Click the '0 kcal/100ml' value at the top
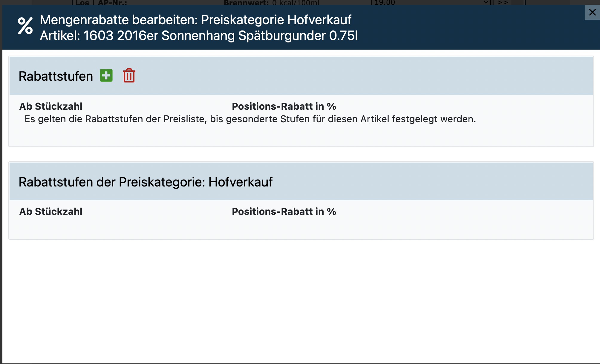The width and height of the screenshot is (600, 364). [296, 3]
